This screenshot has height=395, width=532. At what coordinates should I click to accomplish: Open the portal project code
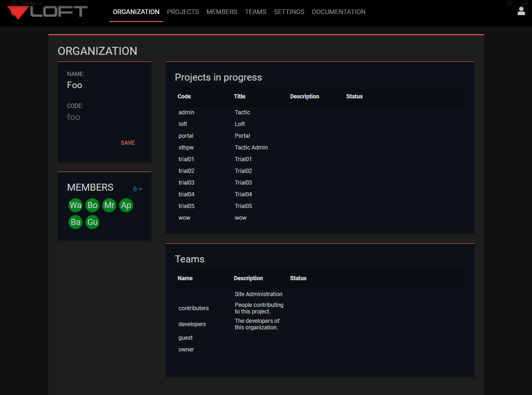186,135
